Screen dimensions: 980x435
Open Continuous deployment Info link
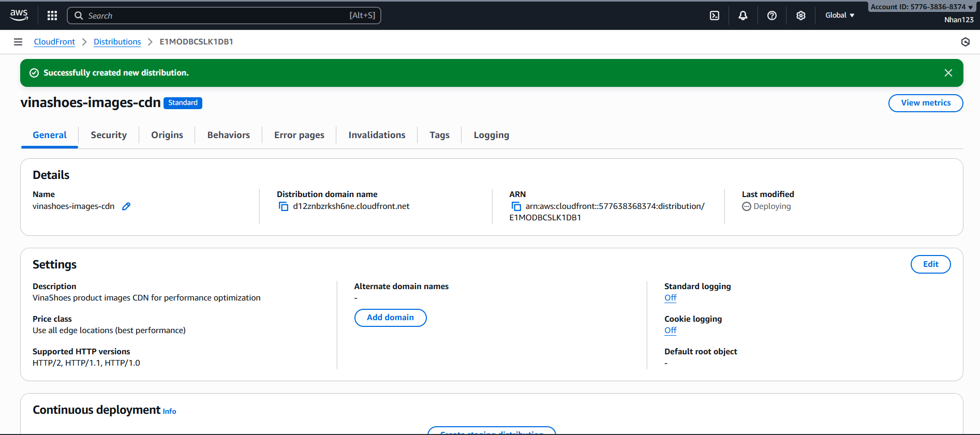pos(169,411)
